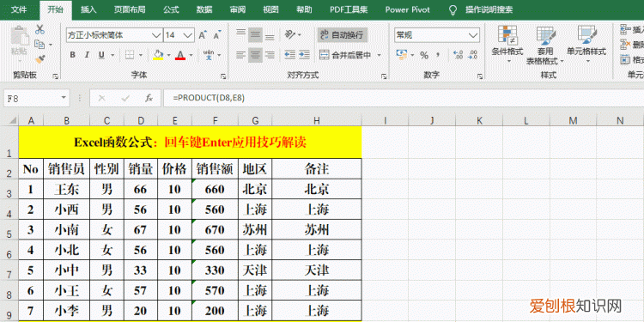Apply cell borders with the border icon
This screenshot has width=644, height=322.
click(x=130, y=55)
